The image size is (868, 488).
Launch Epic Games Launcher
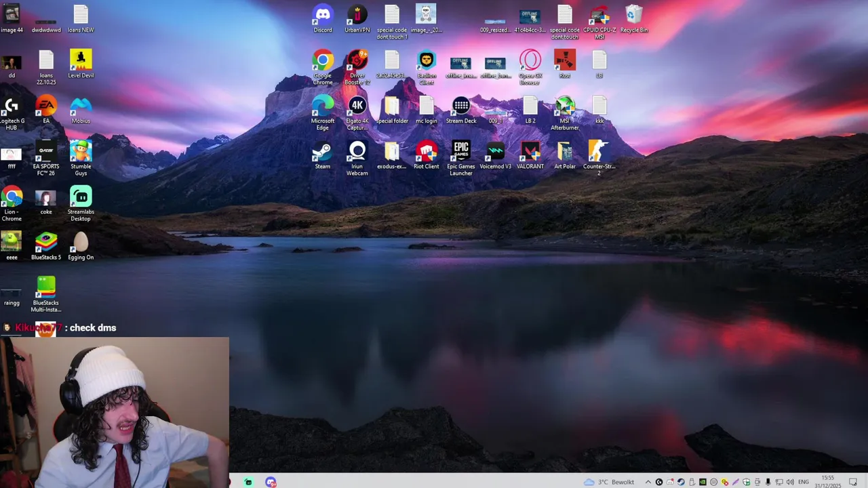click(x=461, y=158)
